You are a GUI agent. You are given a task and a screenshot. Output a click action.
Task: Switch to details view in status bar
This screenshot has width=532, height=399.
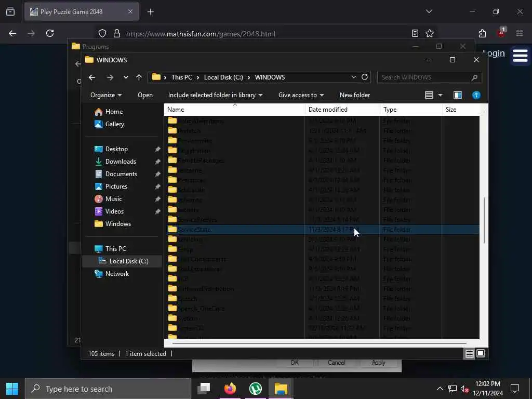[x=469, y=354]
